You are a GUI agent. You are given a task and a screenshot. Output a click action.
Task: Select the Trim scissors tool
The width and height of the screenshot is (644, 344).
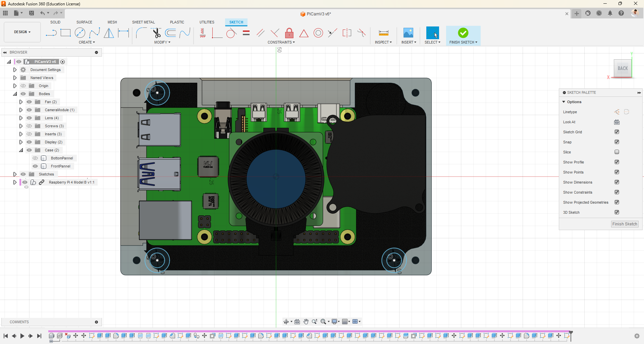coord(156,33)
